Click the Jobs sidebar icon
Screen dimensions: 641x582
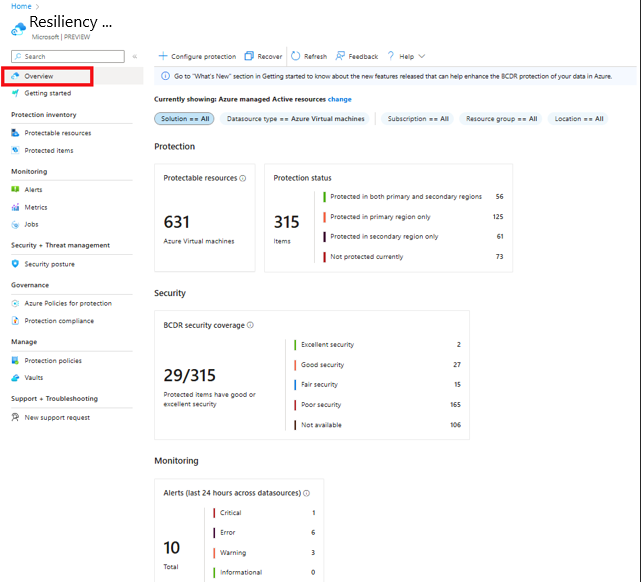pyautogui.click(x=15, y=224)
